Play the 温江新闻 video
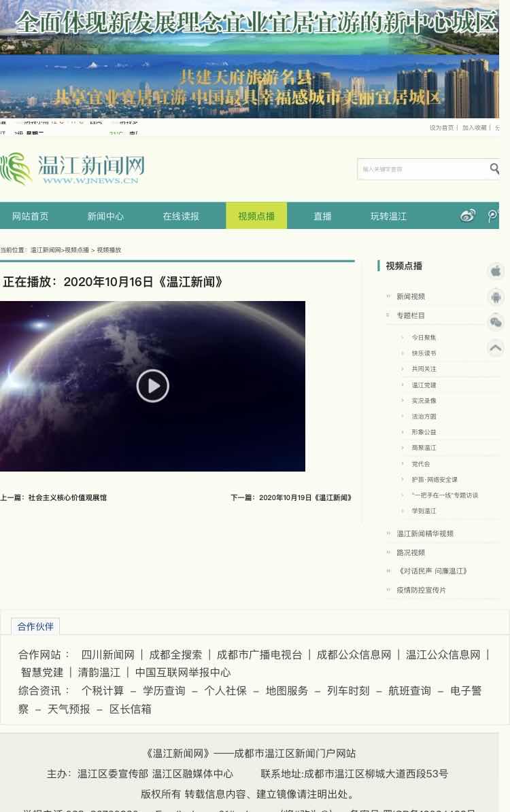 click(x=152, y=386)
